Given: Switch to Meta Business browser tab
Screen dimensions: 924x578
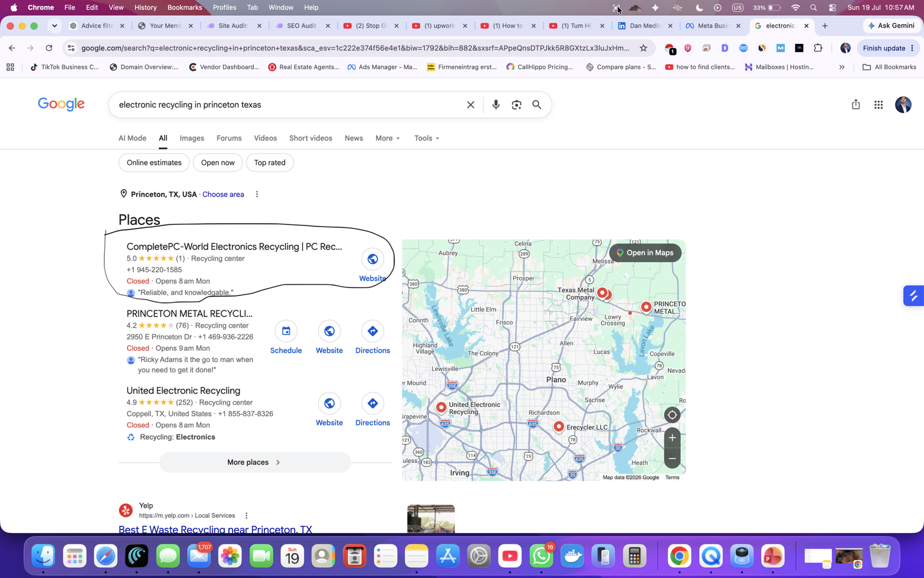Looking at the screenshot, I should tap(713, 25).
